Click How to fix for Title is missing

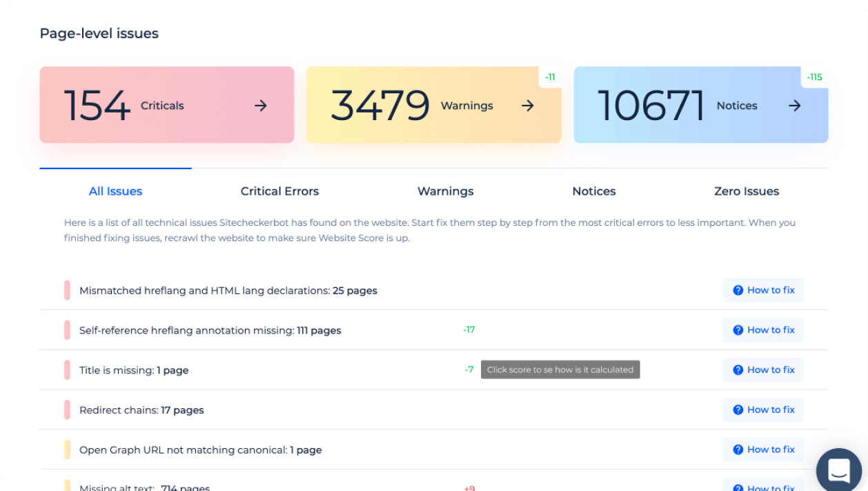pos(763,370)
